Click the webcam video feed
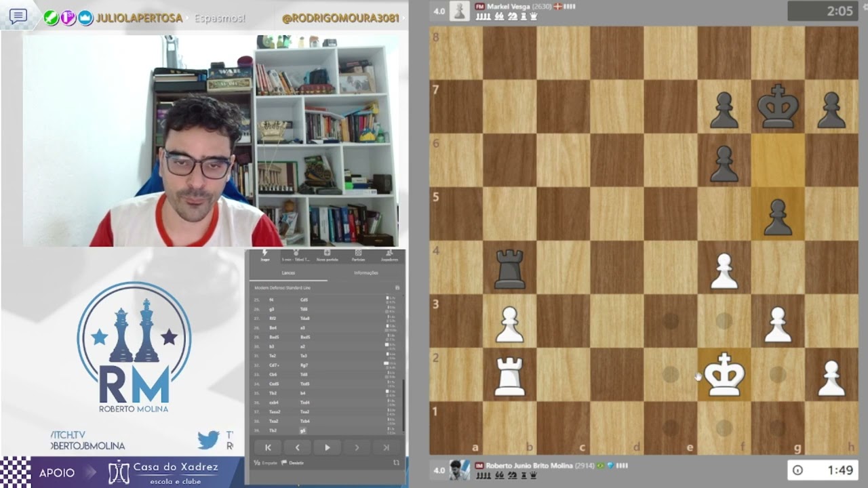The height and width of the screenshot is (488, 868). tap(210, 141)
